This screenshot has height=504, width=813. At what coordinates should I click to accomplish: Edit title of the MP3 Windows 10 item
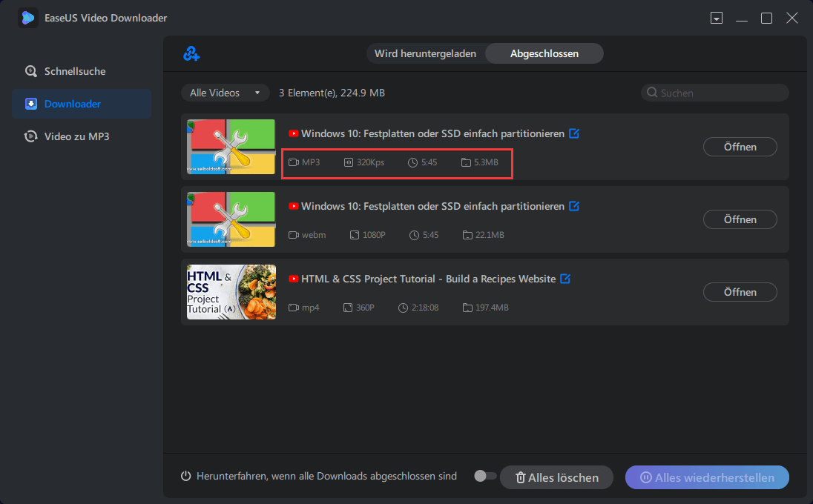click(x=574, y=133)
